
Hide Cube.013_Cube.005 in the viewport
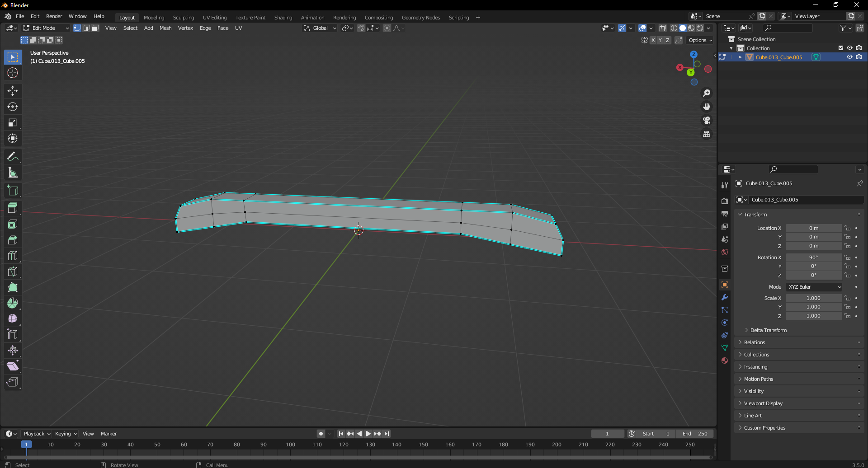pyautogui.click(x=850, y=57)
